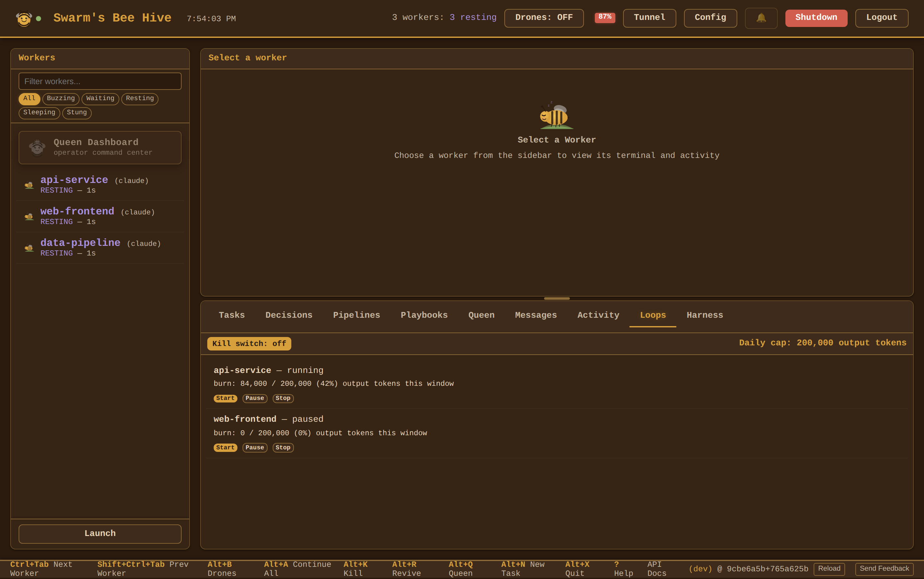Click the Alt+B Drones shortcut hint
This screenshot has height=579, width=924.
tap(222, 569)
